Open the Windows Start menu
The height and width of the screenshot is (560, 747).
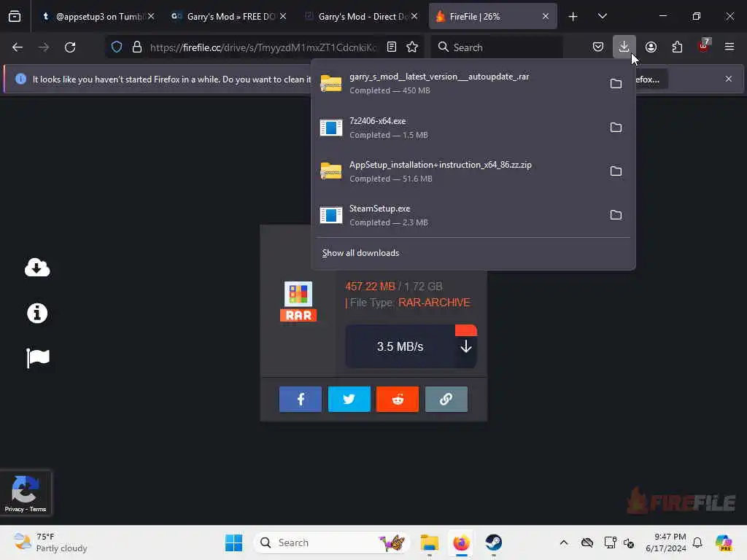233,542
